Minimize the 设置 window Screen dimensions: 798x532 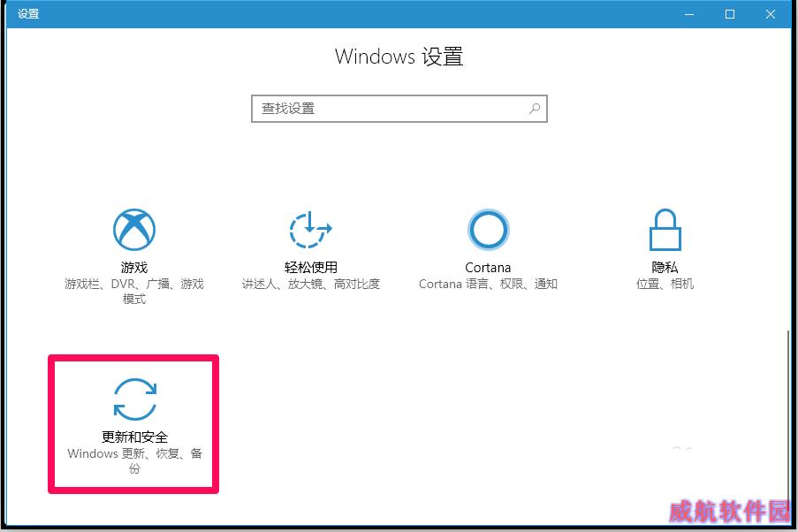point(689,14)
